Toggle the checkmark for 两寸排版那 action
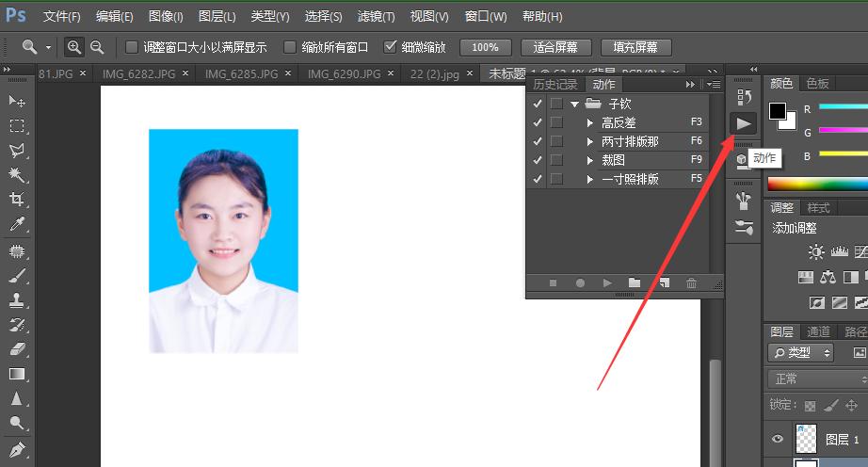 (x=537, y=141)
